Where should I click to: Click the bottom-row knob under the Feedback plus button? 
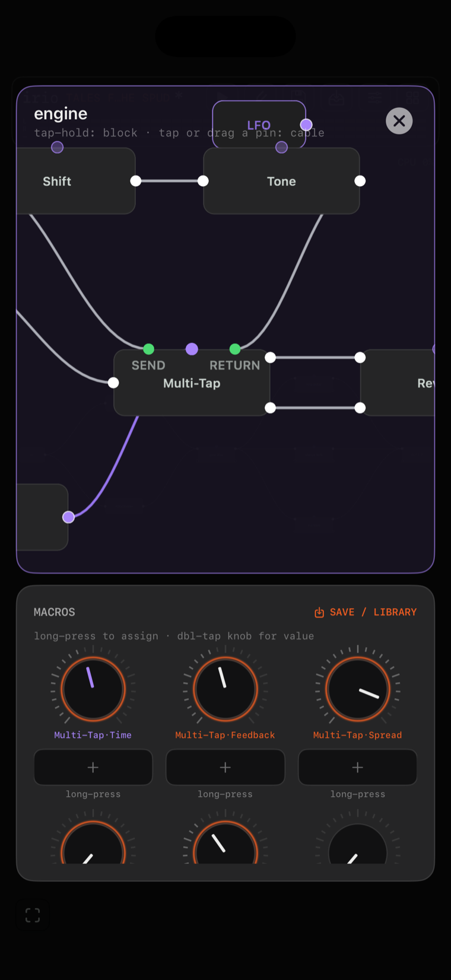click(x=225, y=843)
